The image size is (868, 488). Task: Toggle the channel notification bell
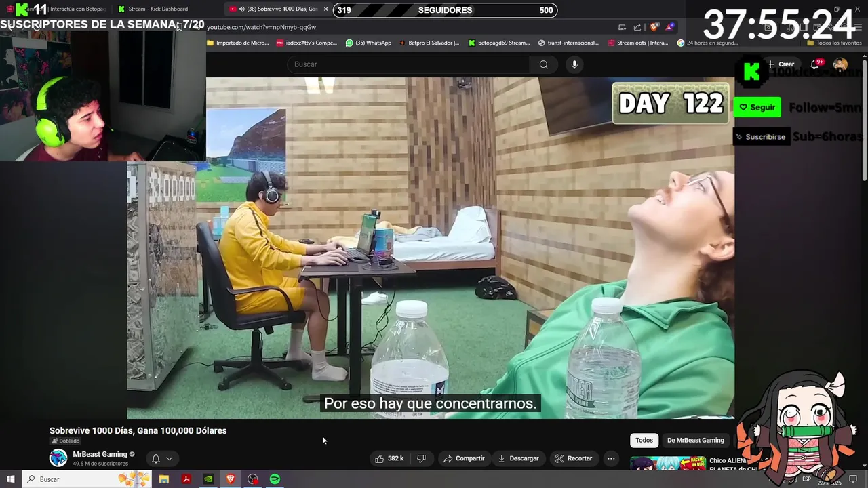pyautogui.click(x=155, y=458)
